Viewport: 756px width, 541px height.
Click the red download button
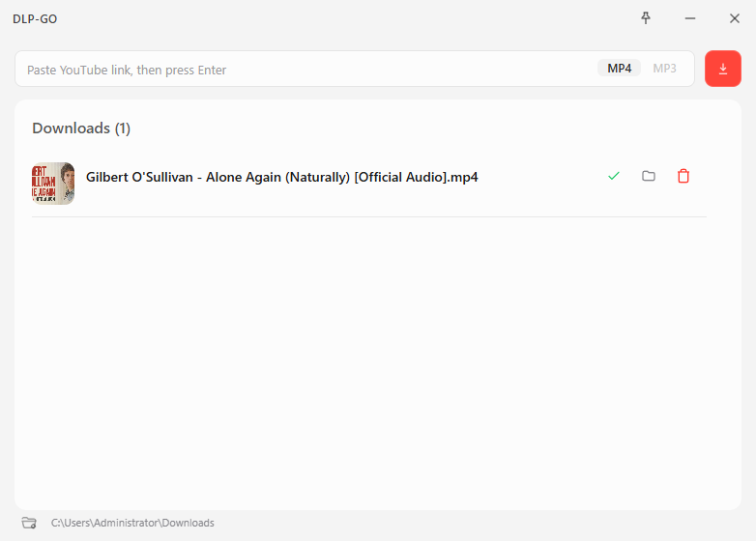coord(722,69)
